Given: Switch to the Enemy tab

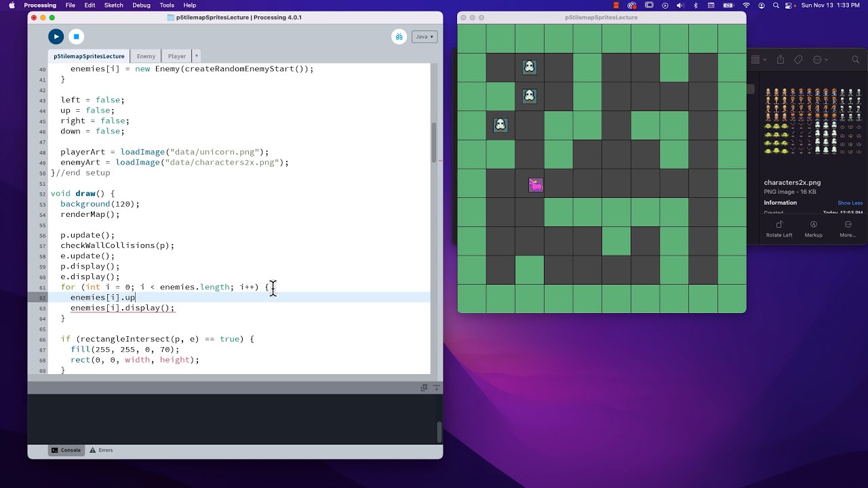Looking at the screenshot, I should tap(146, 56).
